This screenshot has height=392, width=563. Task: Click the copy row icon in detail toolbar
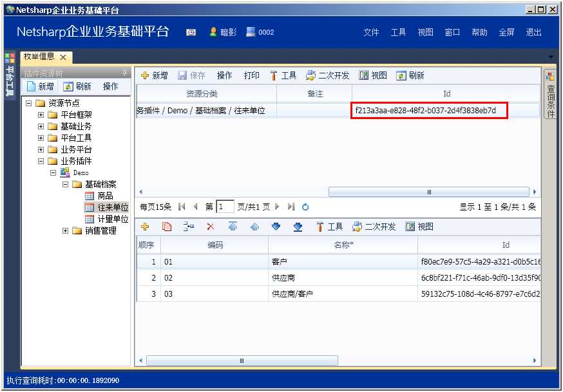click(x=167, y=227)
